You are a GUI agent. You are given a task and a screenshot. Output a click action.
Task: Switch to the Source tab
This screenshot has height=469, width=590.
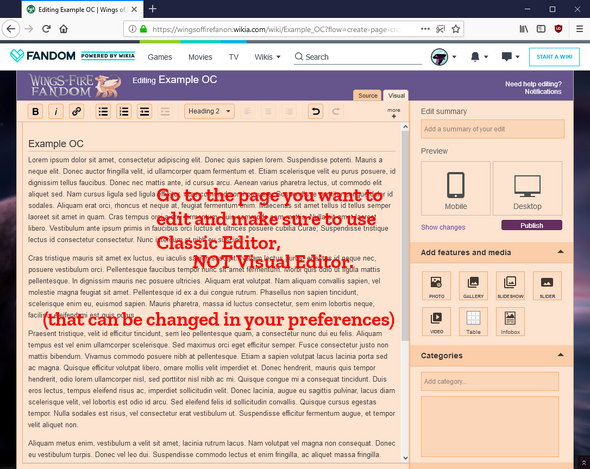click(368, 96)
